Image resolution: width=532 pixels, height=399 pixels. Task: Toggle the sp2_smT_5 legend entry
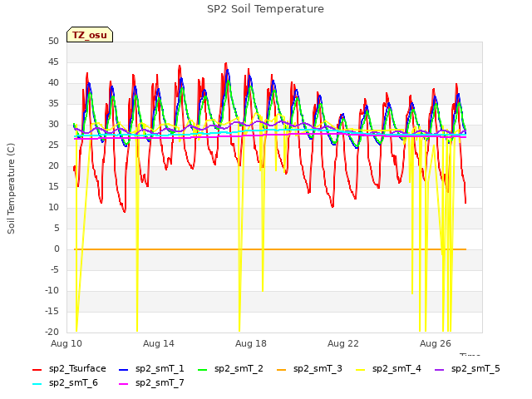click(467, 369)
